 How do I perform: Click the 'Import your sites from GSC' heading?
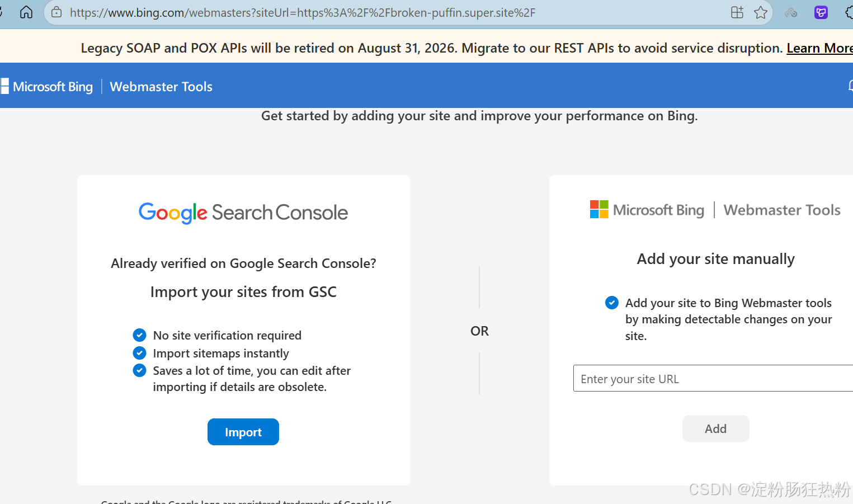[243, 292]
